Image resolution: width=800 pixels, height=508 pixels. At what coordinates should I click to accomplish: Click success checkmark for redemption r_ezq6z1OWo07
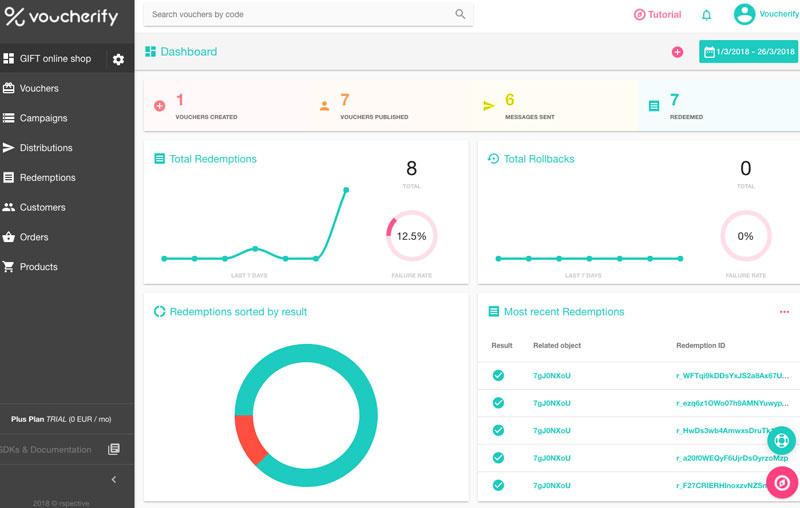[498, 403]
